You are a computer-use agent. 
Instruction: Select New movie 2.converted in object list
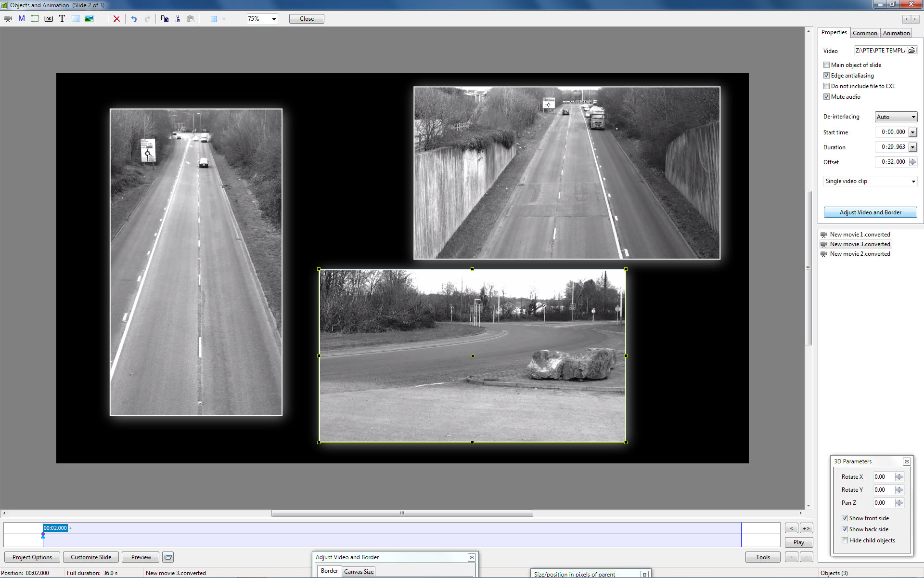coord(860,254)
